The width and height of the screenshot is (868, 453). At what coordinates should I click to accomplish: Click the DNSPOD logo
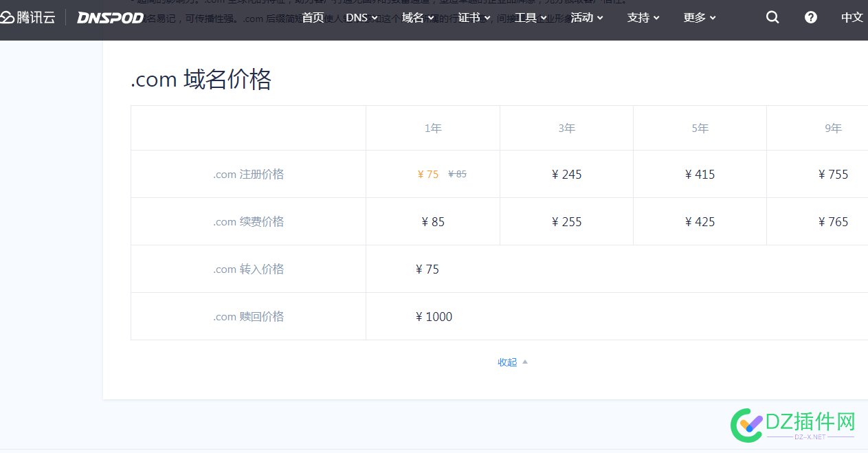tap(110, 18)
